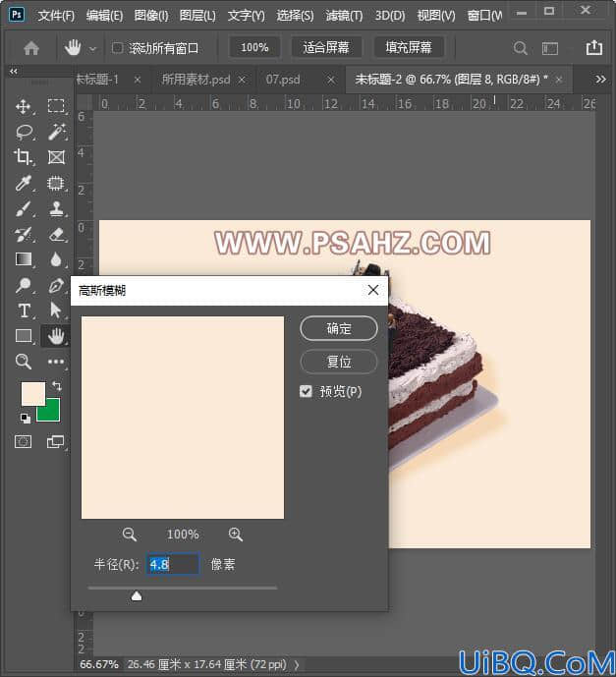Screen dimensions: 616x677
Task: Swap foreground and background colors
Action: [57, 385]
